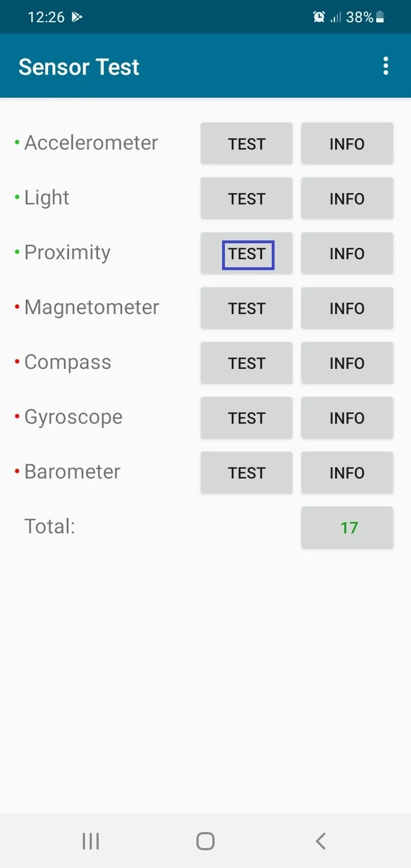Tap the Total sensors count 17
The width and height of the screenshot is (411, 868).
[x=347, y=527]
